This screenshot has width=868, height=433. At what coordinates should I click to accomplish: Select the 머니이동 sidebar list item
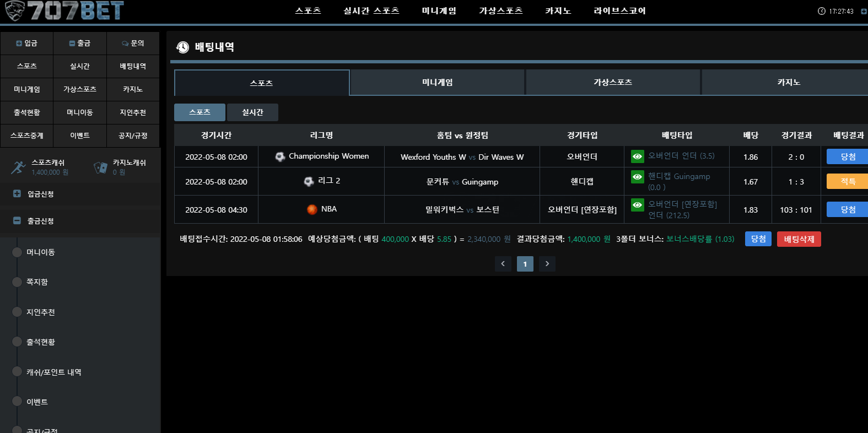41,252
